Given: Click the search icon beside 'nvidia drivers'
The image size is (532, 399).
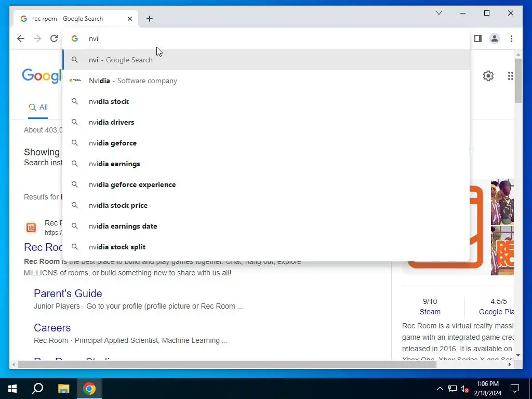Looking at the screenshot, I should tap(75, 122).
